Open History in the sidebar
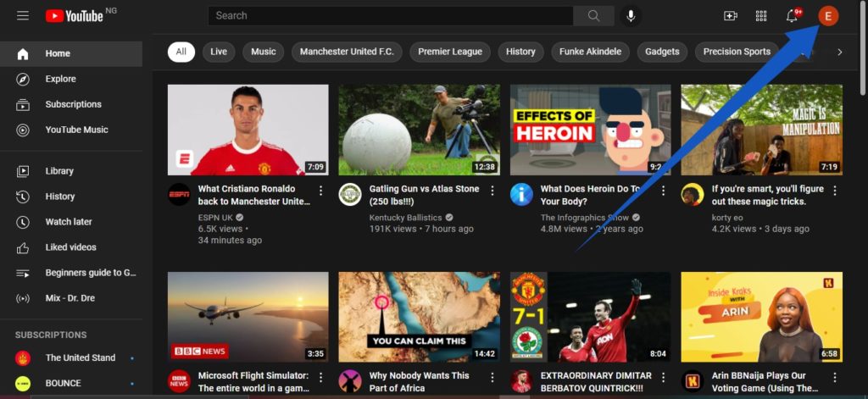The height and width of the screenshot is (399, 868). [71, 197]
